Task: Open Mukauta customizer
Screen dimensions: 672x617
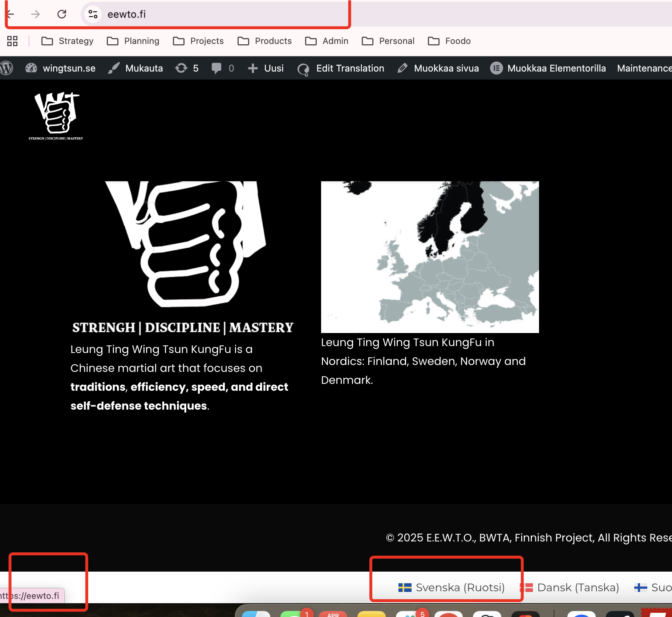Action: tap(135, 68)
